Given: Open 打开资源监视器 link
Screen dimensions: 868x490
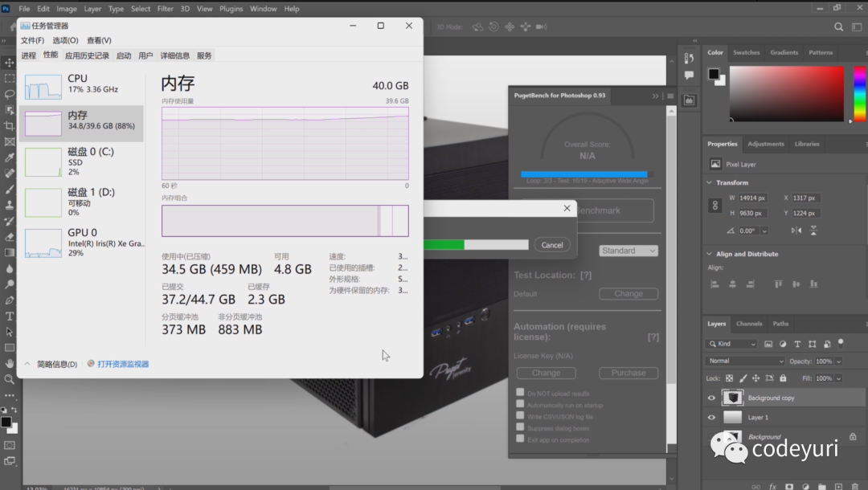Looking at the screenshot, I should [x=123, y=364].
